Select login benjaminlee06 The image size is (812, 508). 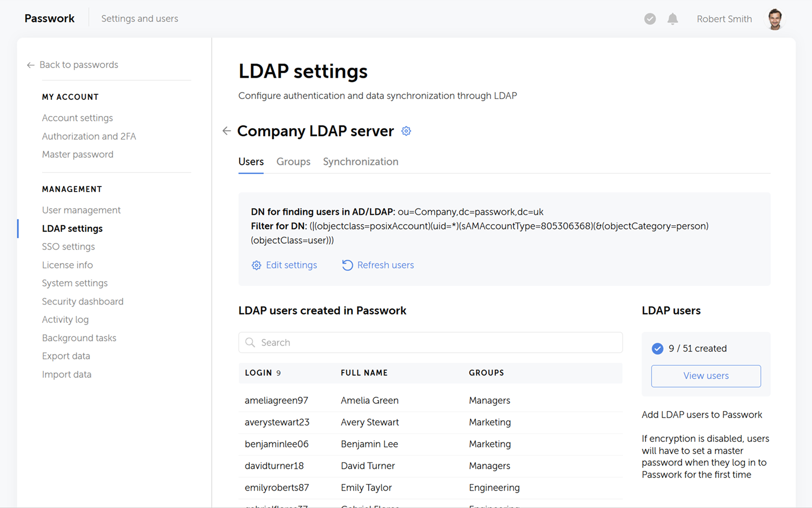coord(277,444)
